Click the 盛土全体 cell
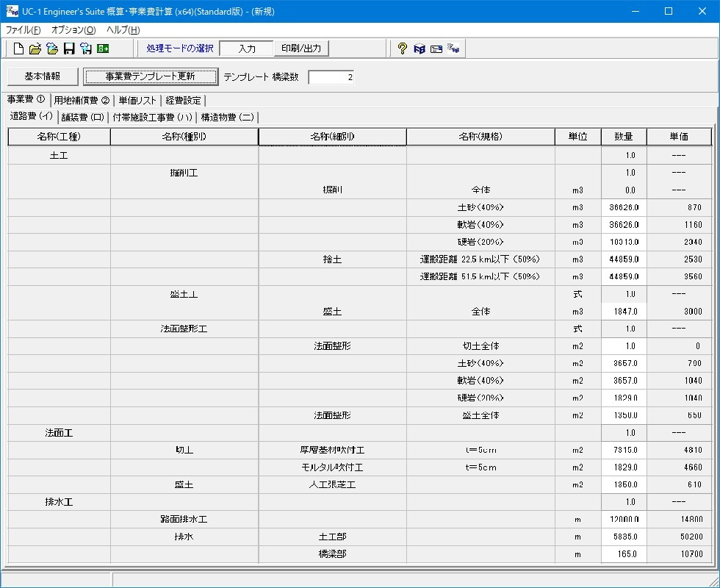The height and width of the screenshot is (588, 720). pyautogui.click(x=480, y=415)
